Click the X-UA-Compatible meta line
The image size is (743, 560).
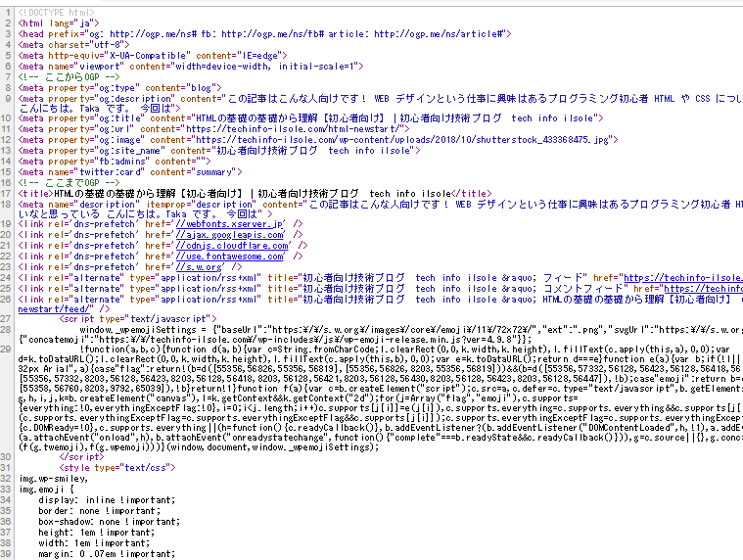(x=153, y=56)
